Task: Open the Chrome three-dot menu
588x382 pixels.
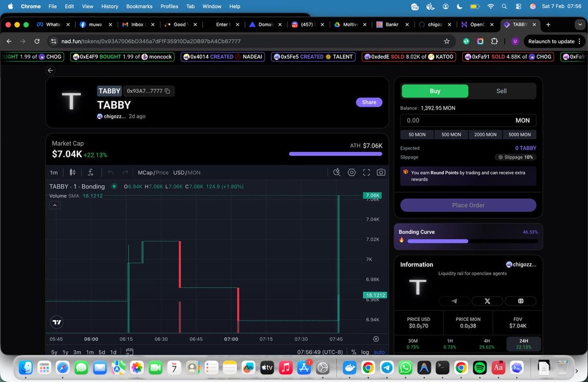Action: click(580, 42)
